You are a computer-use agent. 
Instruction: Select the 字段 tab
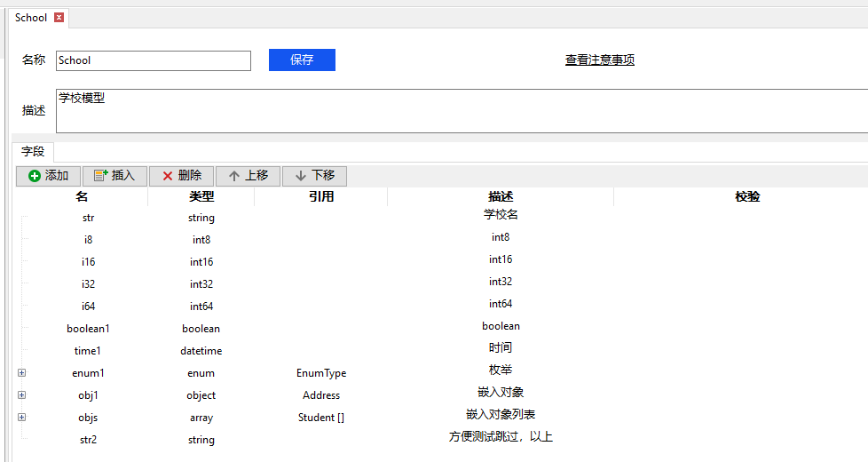pyautogui.click(x=33, y=151)
